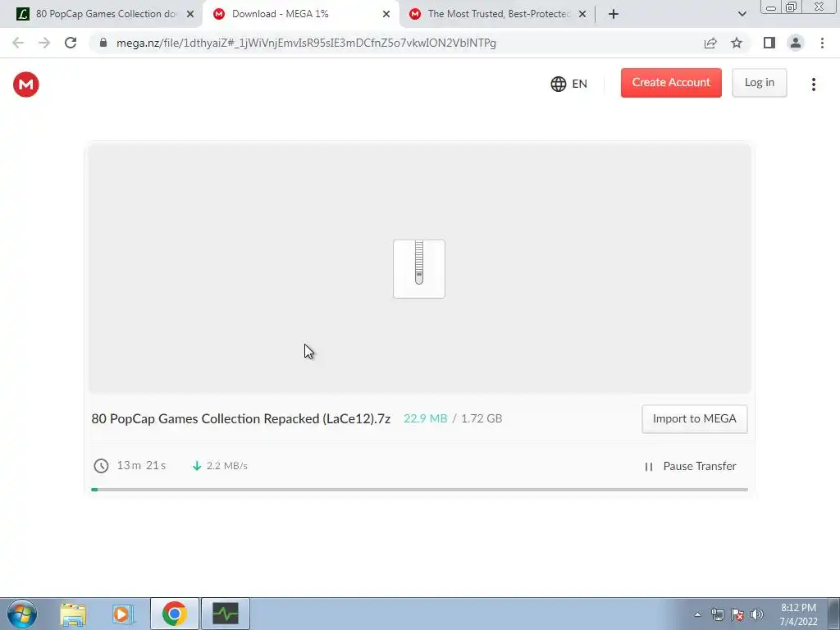The width and height of the screenshot is (840, 630).
Task: Open Windows Explorer from taskbar
Action: (x=73, y=614)
